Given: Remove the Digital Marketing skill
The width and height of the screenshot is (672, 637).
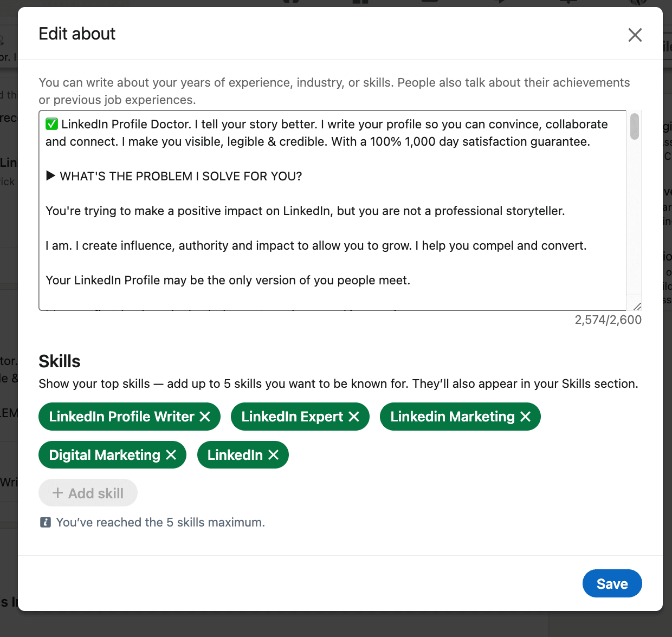Looking at the screenshot, I should point(171,455).
